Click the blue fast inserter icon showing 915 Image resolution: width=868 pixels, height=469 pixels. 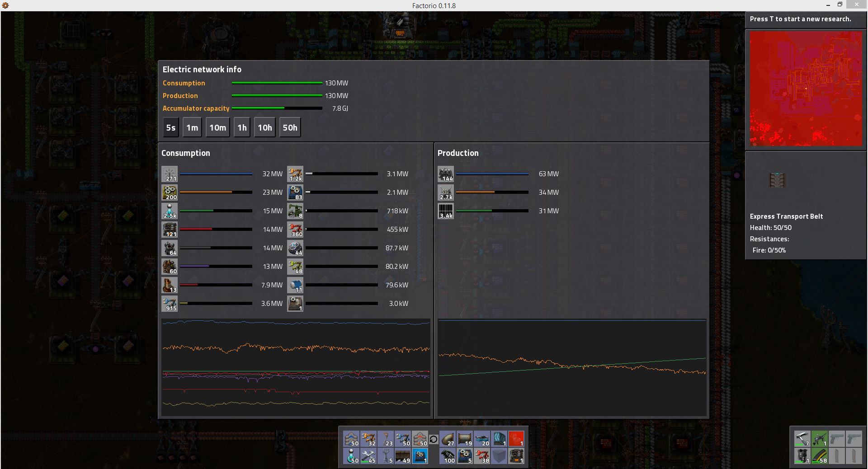170,304
